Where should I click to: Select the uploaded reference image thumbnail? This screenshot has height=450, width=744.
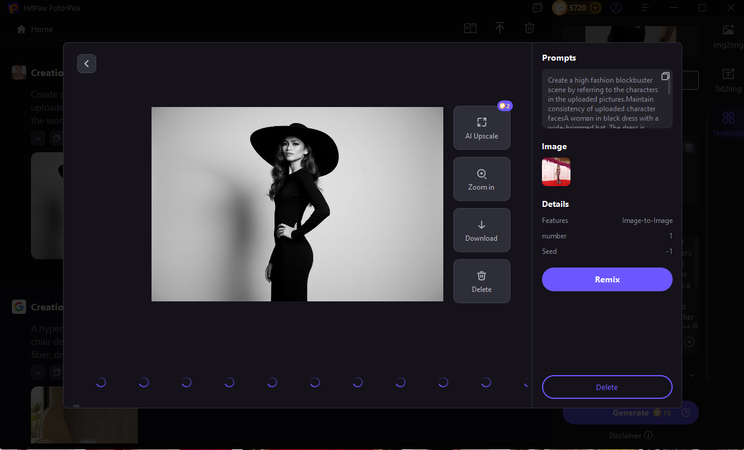(556, 172)
